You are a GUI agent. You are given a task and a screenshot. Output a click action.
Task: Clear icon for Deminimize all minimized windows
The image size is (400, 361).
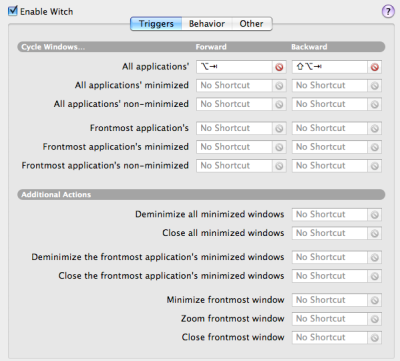[375, 214]
